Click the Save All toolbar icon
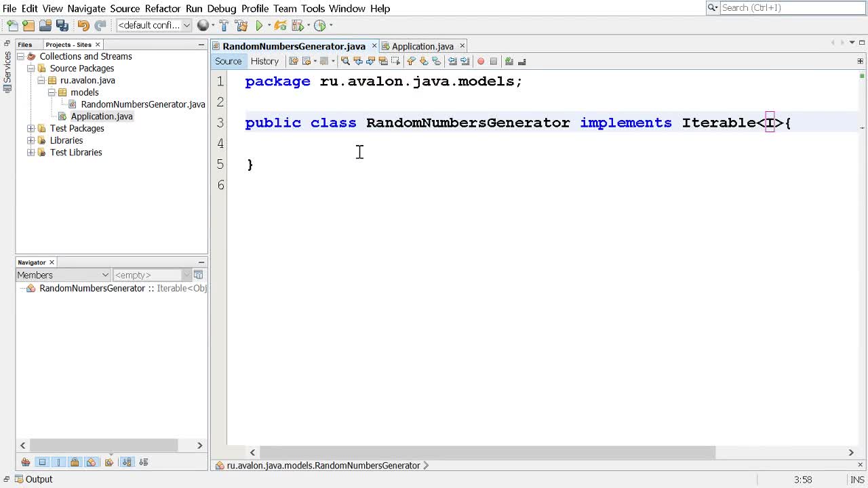The width and height of the screenshot is (868, 488). tap(62, 26)
